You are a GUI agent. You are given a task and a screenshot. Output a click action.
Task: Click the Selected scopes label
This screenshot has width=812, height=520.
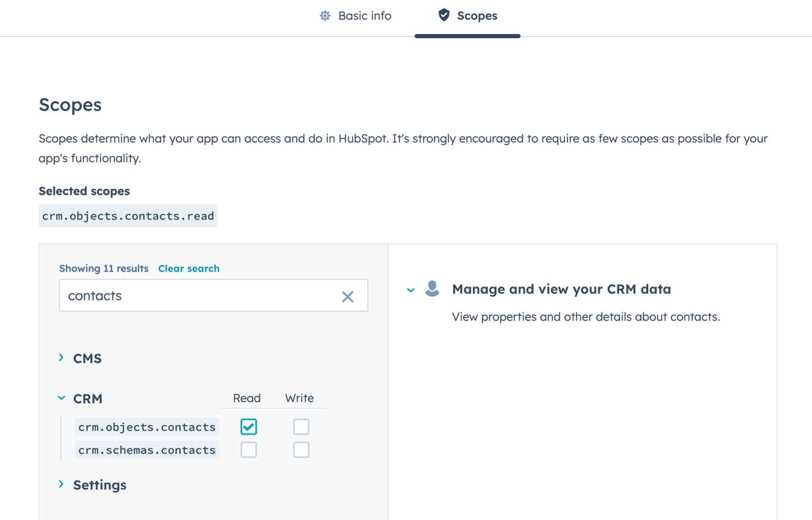click(84, 191)
